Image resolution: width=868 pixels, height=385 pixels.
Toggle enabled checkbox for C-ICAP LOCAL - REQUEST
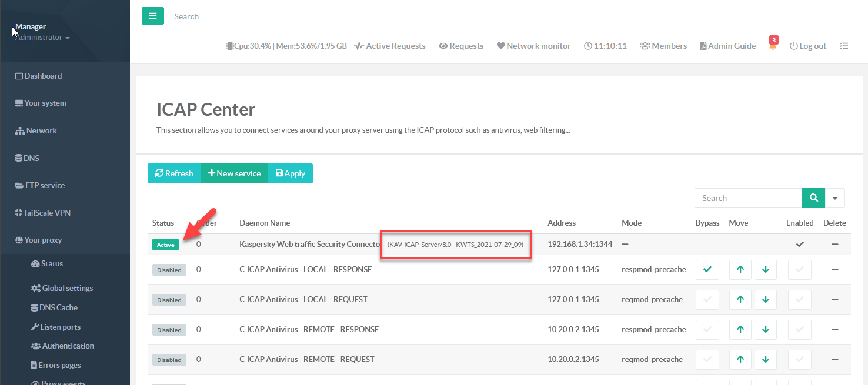pos(799,300)
